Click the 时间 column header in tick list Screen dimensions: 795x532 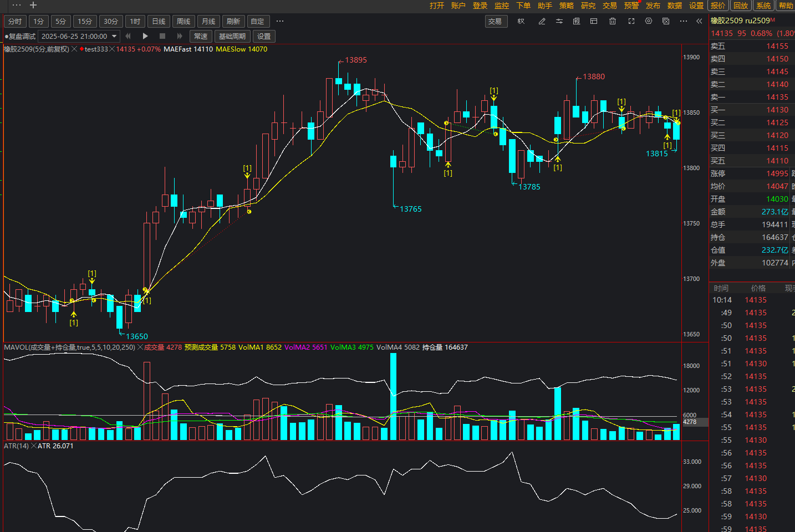[x=721, y=288]
